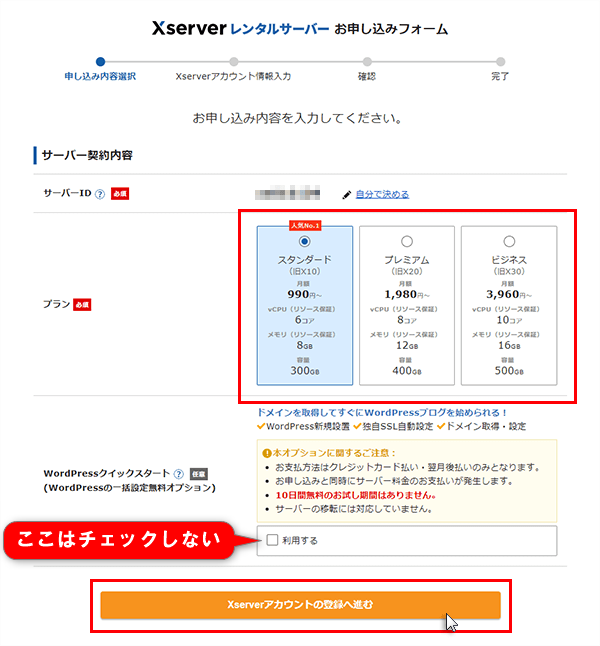Viewport: 600px width, 646px height.
Task: Click the 必須 badge next to サーバーID
Action: [x=120, y=194]
